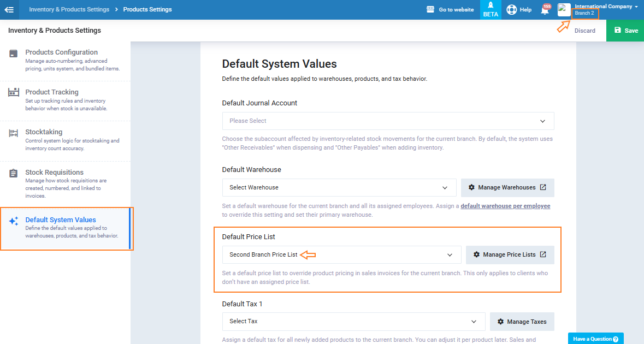644x344 pixels.
Task: Open the Select Warehouse dropdown
Action: 339,187
